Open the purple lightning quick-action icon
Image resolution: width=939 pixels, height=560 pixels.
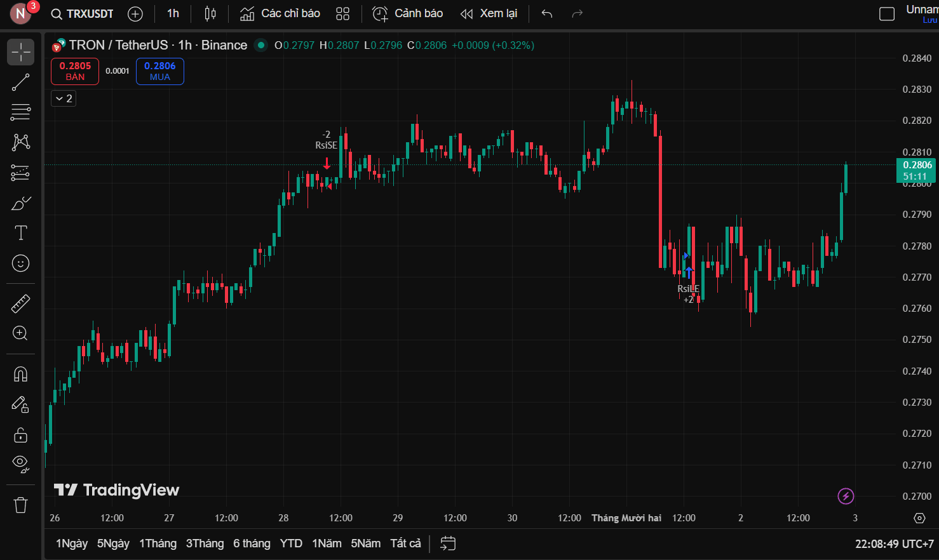click(846, 496)
